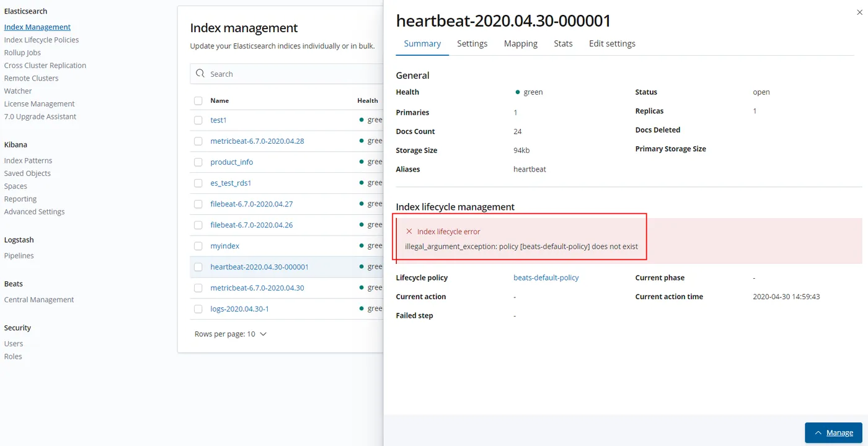Open the Mapping tab
Screen dimensions: 868x446
(x=521, y=43)
